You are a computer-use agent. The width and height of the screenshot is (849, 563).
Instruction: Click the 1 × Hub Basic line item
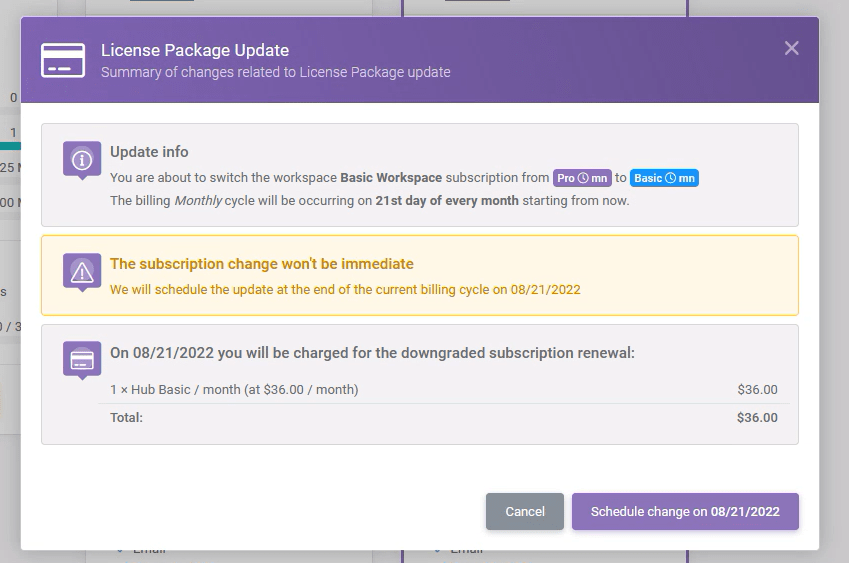(x=234, y=390)
